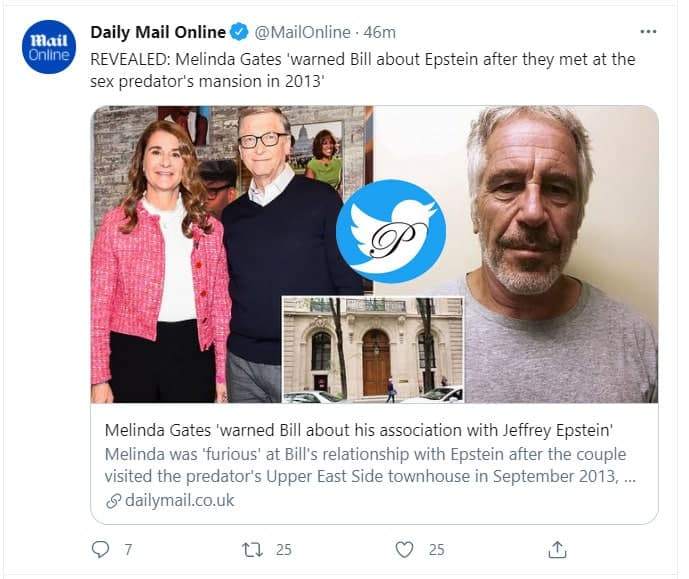Click the man in grey t-shirt photo
Screen dimensions: 689x579
[x=560, y=254]
